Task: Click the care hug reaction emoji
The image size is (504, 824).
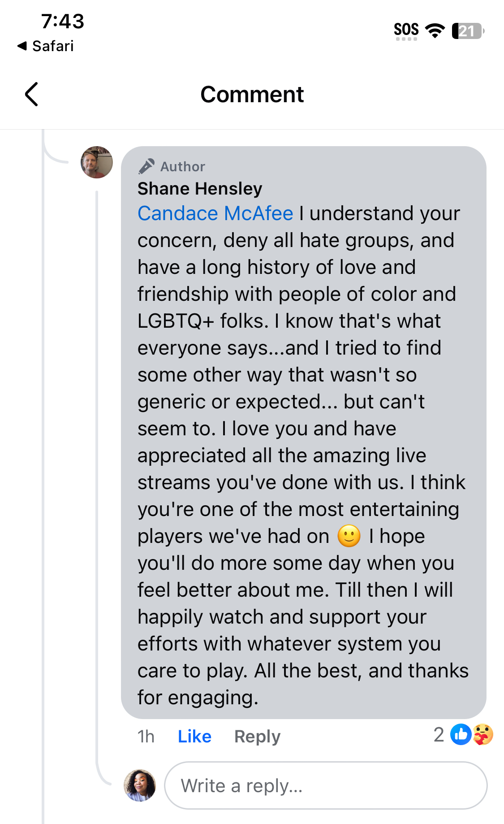Action: [x=483, y=735]
